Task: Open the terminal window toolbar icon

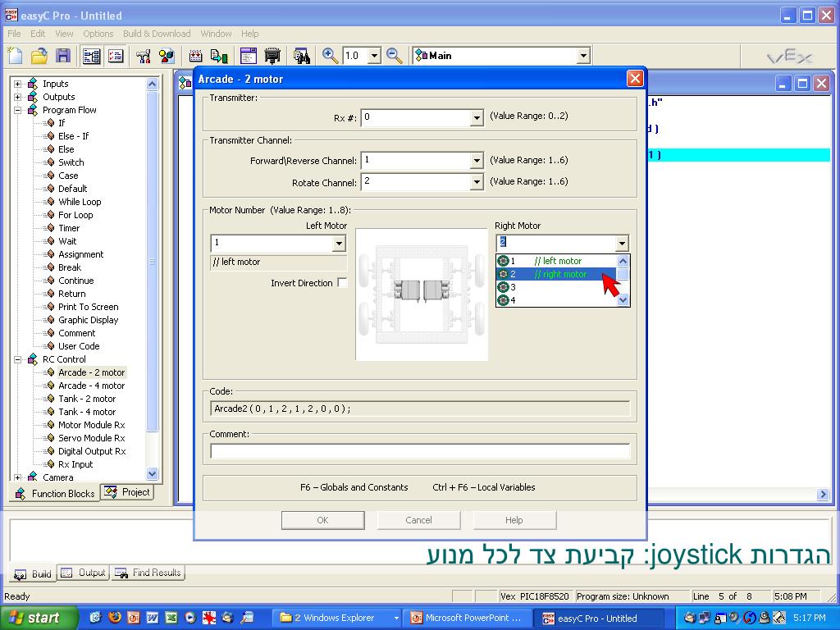Action: tap(248, 56)
